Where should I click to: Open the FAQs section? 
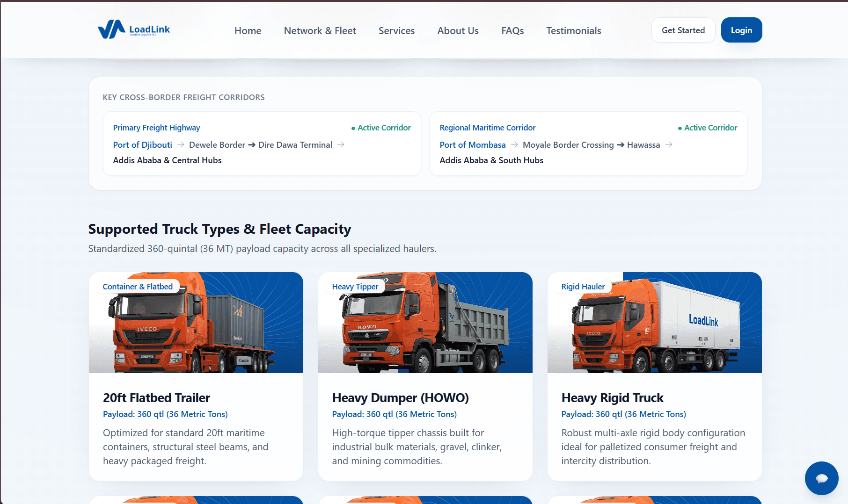point(512,30)
